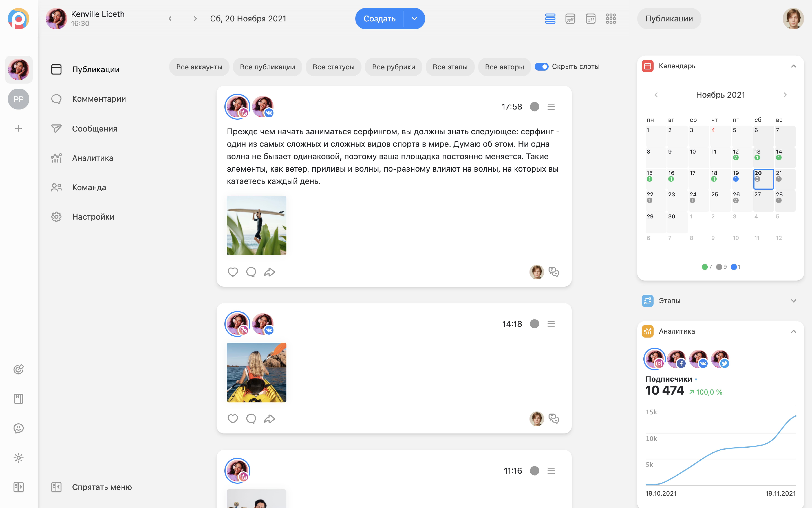Open team chat on 14:18 post
Screen dimensions: 812x508
[554, 419]
